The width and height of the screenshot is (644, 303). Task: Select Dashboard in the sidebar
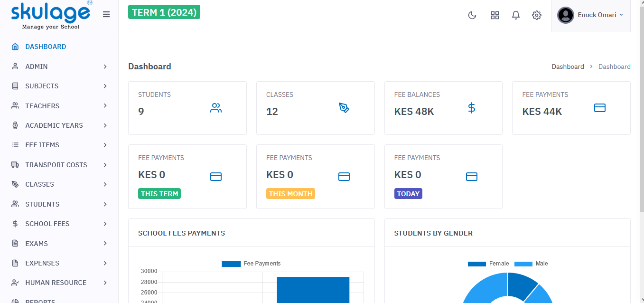coord(46,47)
